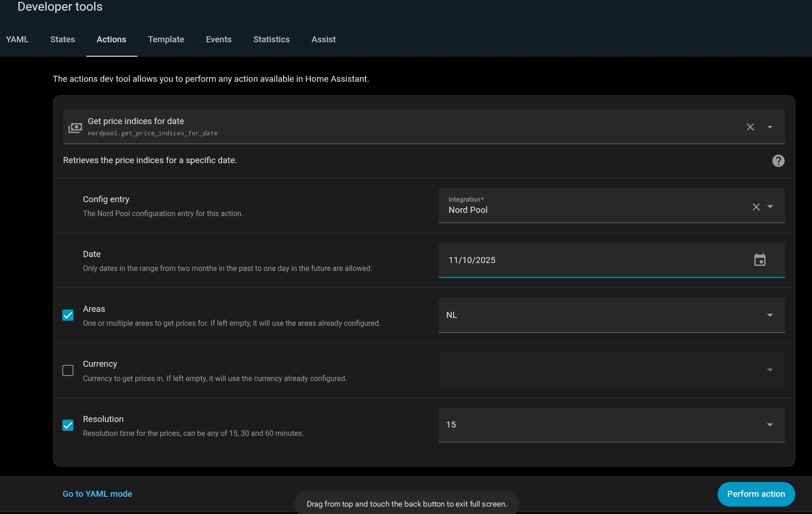Enable the Currency checkbox
Viewport: 812px width, 514px height.
68,370
